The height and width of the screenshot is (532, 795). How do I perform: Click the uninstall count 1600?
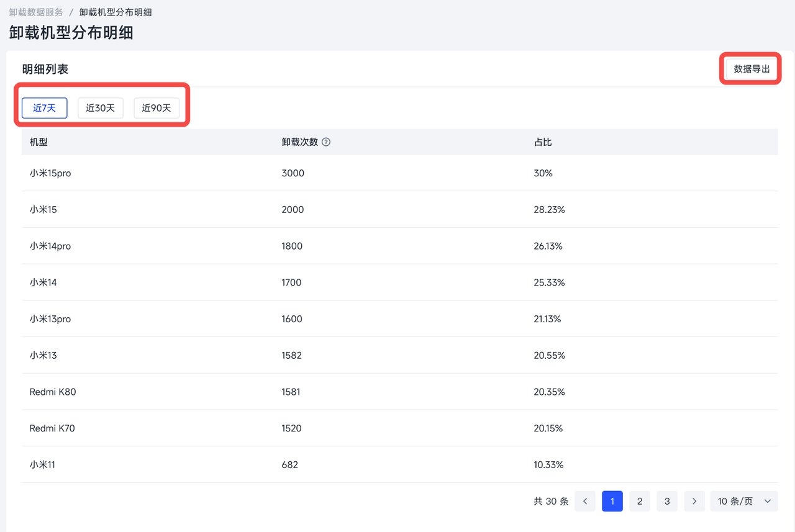(292, 319)
